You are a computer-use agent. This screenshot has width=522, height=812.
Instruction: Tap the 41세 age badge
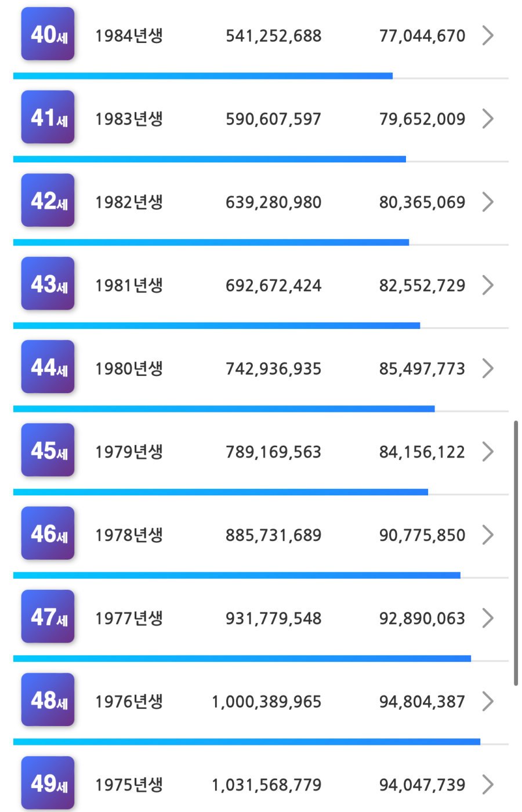tap(48, 118)
